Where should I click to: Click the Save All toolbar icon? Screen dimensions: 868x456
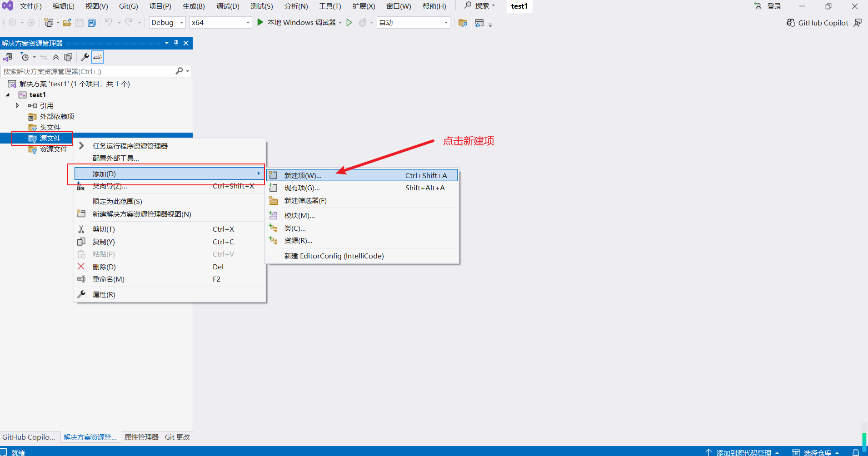point(92,23)
